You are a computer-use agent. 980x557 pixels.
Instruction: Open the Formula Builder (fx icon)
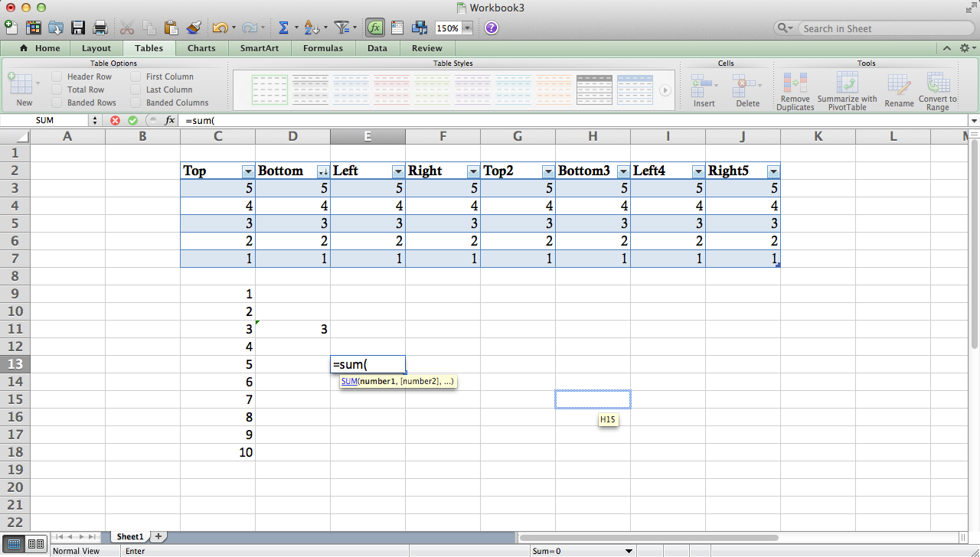pos(375,28)
